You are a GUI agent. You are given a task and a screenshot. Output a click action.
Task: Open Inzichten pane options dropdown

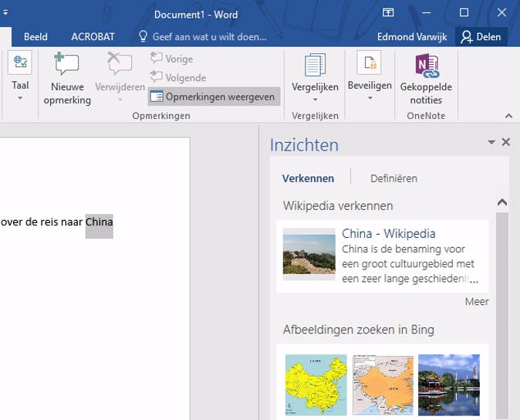click(491, 142)
